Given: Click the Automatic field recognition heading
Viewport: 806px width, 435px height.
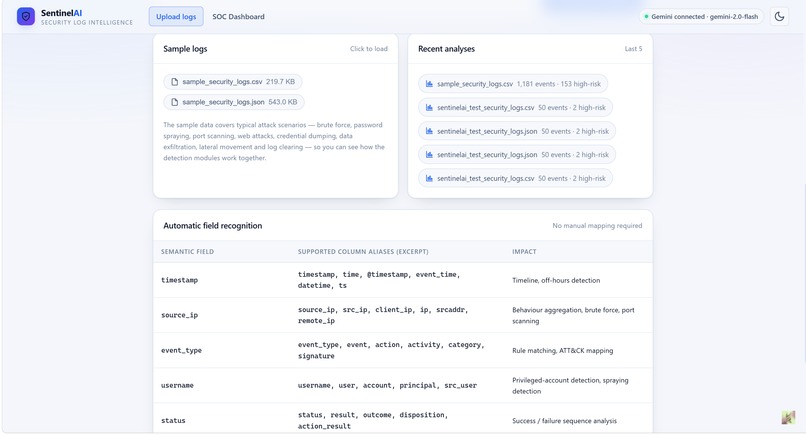Looking at the screenshot, I should click(212, 226).
